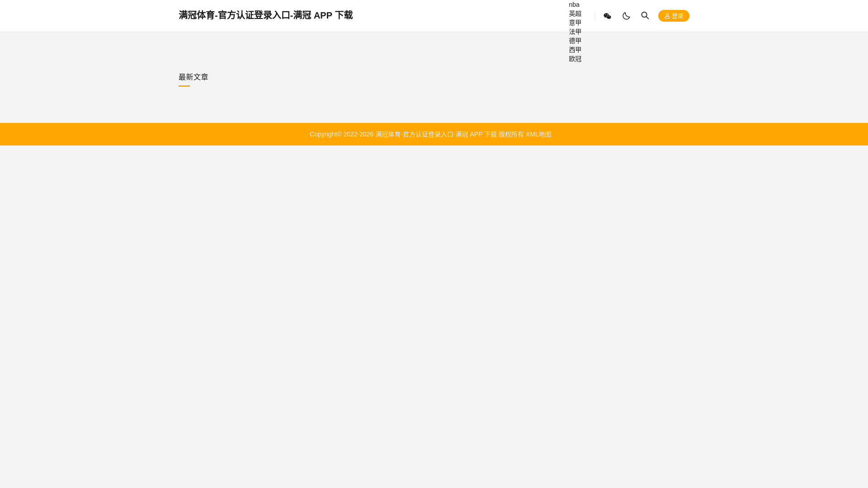Screen dimensions: 868x488
Task: Click the orange 登录 login button
Action: tap(674, 16)
